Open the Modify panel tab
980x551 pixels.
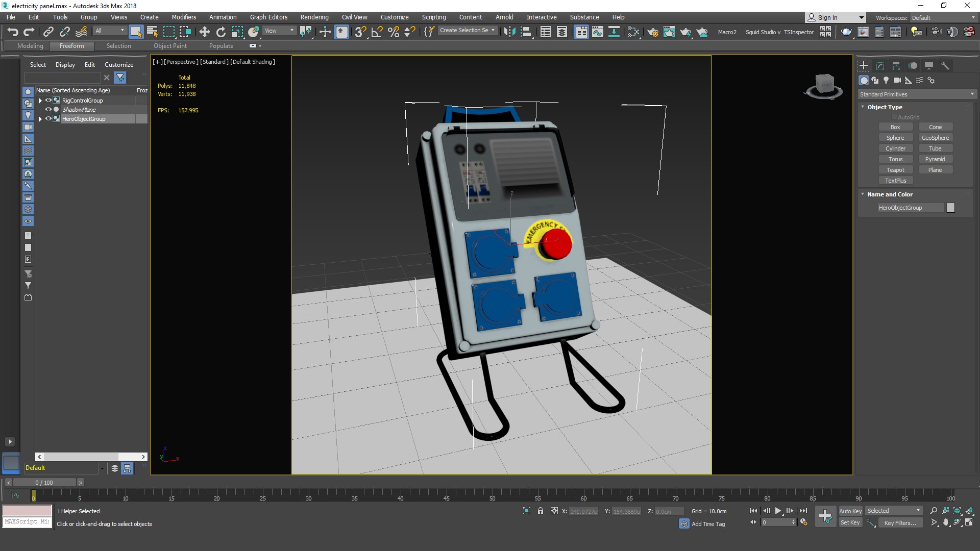click(x=880, y=66)
